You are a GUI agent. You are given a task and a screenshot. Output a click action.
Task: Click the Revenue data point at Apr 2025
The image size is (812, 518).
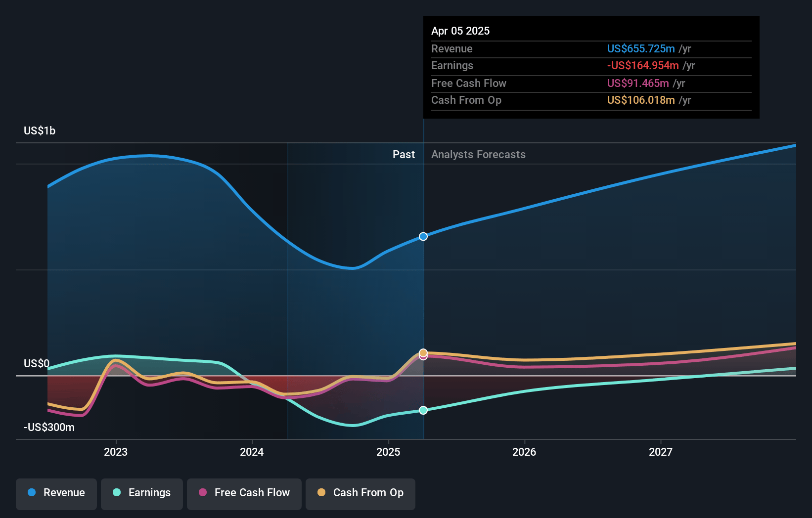[x=423, y=236]
